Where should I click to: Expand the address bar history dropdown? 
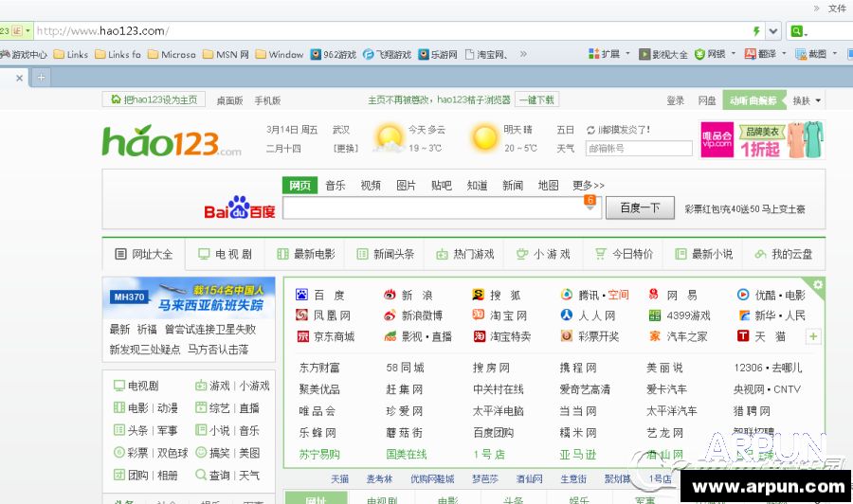pyautogui.click(x=773, y=31)
